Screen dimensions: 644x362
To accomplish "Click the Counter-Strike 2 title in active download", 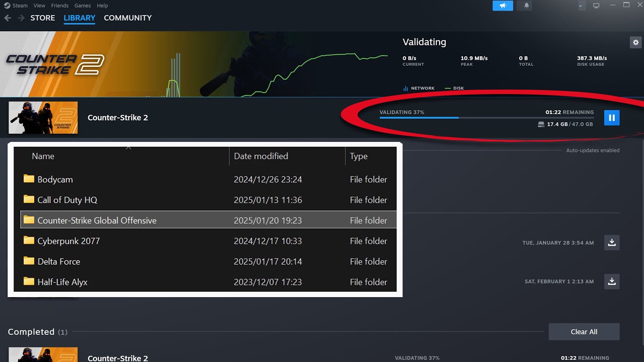I will (118, 118).
